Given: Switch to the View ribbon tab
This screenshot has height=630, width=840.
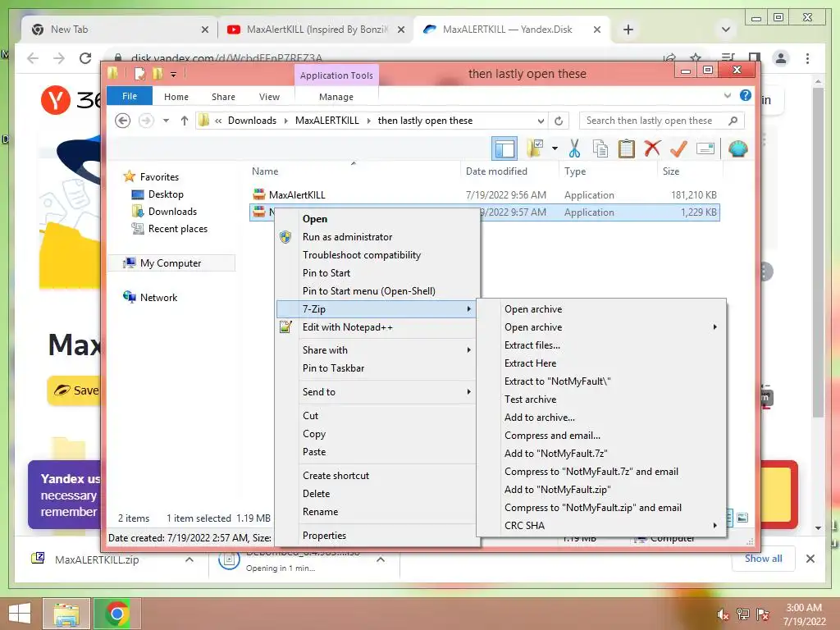Looking at the screenshot, I should click(269, 97).
